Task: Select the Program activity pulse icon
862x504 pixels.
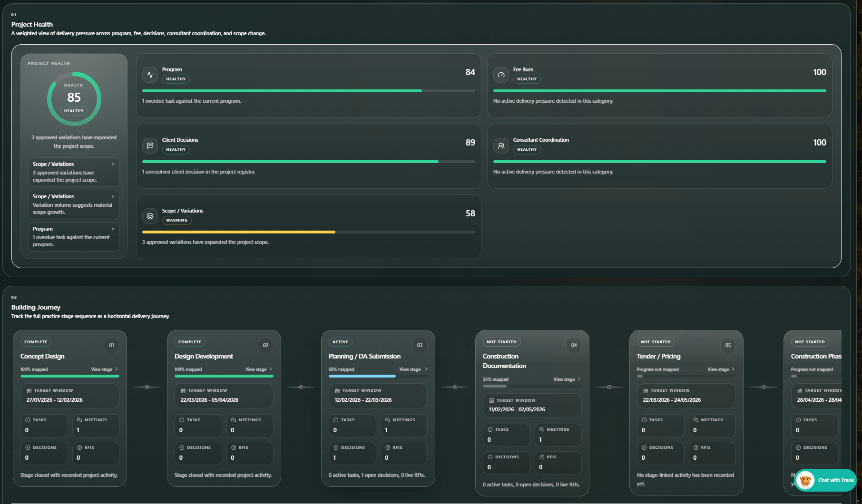Action: coord(150,75)
